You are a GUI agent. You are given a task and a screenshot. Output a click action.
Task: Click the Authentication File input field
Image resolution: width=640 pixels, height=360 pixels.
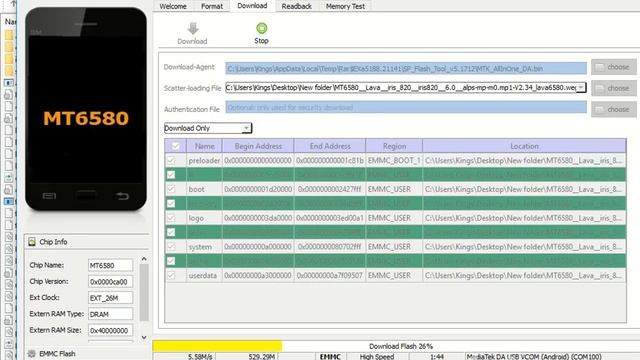coord(406,107)
